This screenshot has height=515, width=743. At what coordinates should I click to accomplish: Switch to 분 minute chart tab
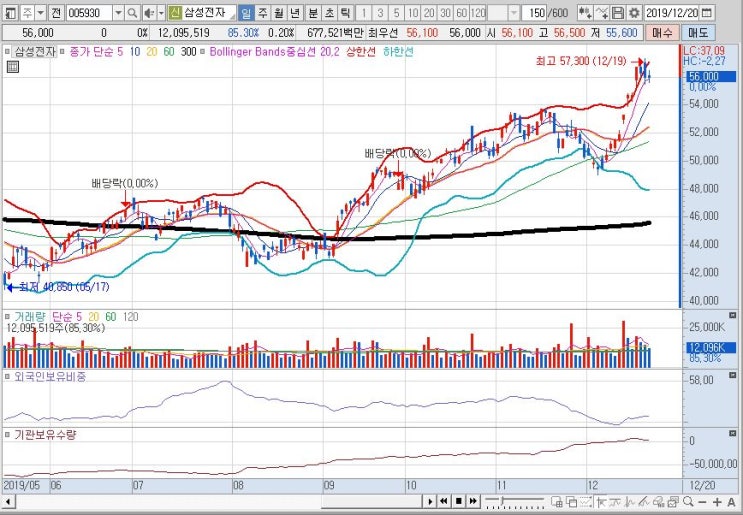313,13
